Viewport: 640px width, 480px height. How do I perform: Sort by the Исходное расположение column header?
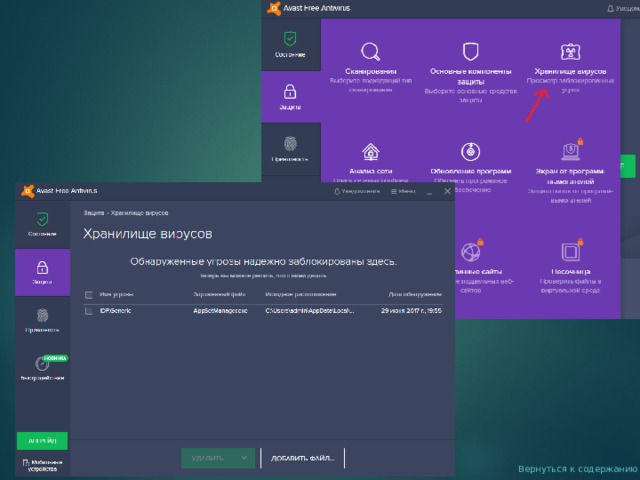(x=301, y=294)
